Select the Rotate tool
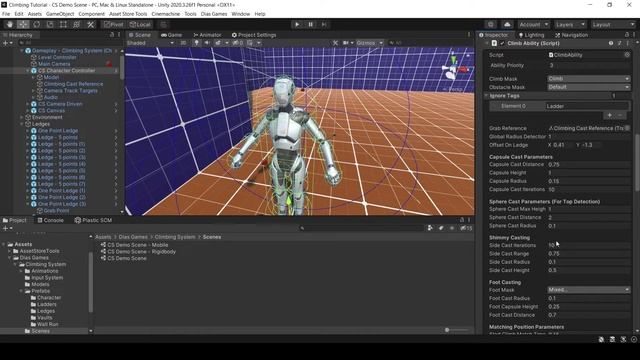 click(x=37, y=24)
